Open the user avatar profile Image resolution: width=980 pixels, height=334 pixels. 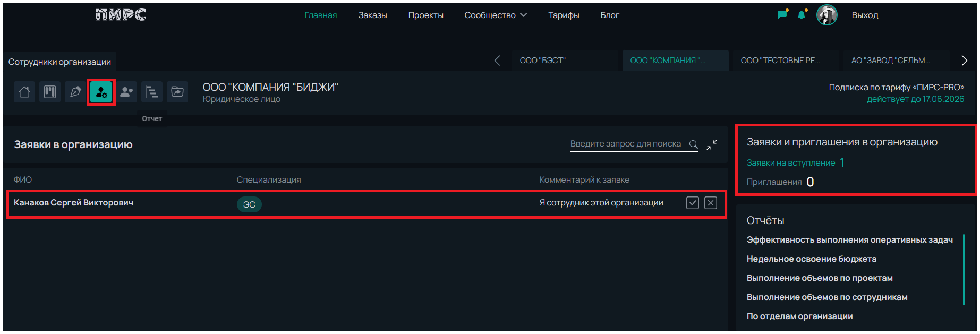point(827,15)
